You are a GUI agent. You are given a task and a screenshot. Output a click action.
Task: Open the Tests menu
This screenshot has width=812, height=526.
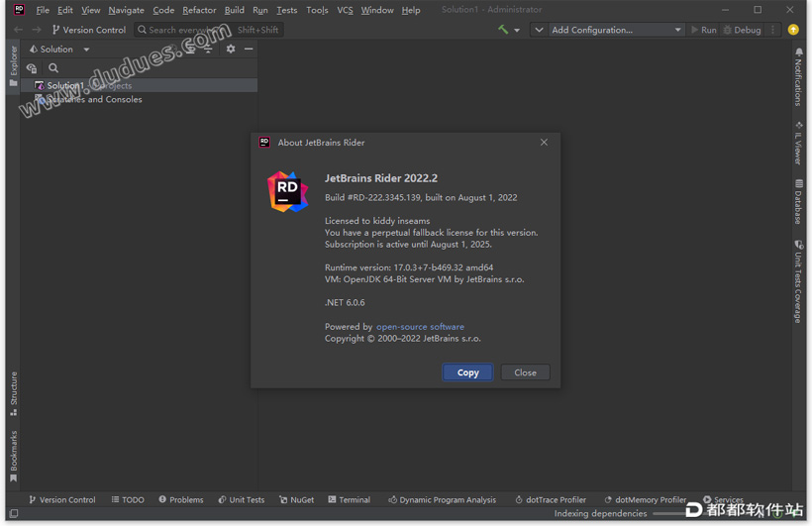[x=287, y=10]
